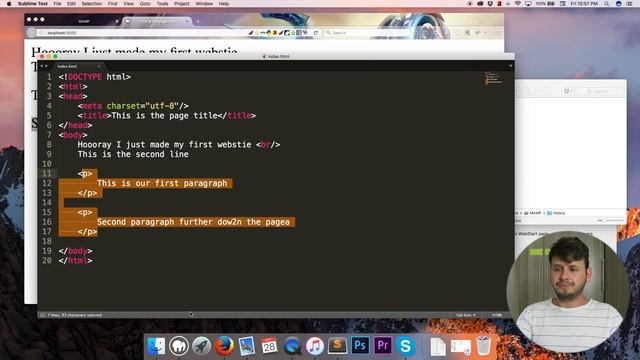Click the MAMP folder in Finder path bar
The image size is (640, 360).
click(533, 213)
